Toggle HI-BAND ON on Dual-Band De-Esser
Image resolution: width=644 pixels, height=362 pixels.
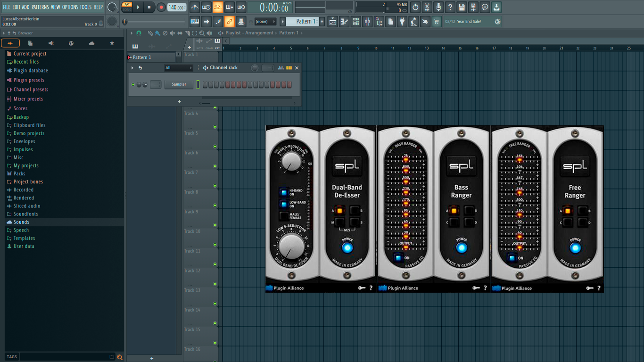pos(283,192)
